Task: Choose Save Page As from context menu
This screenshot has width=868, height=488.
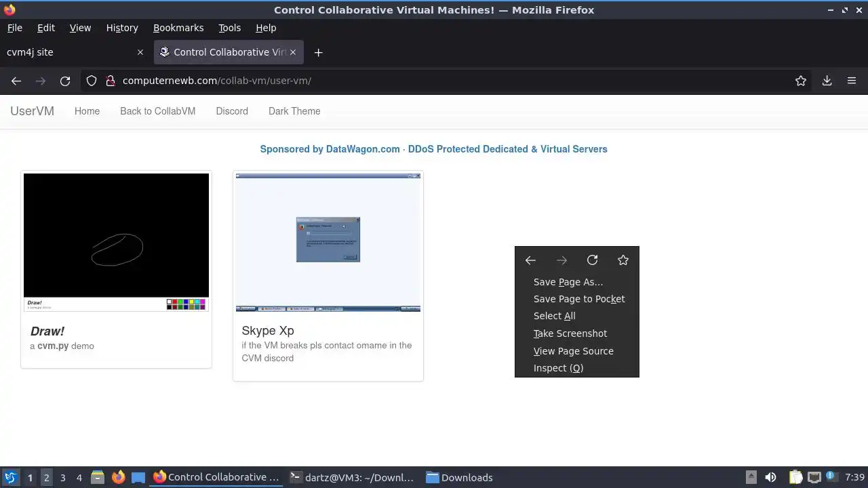Action: (x=576, y=282)
